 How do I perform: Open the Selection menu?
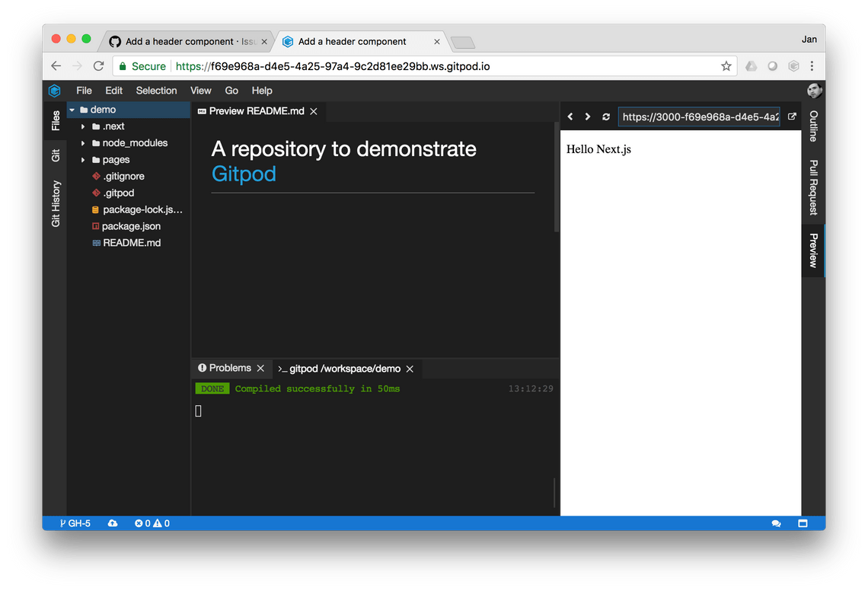(x=157, y=91)
